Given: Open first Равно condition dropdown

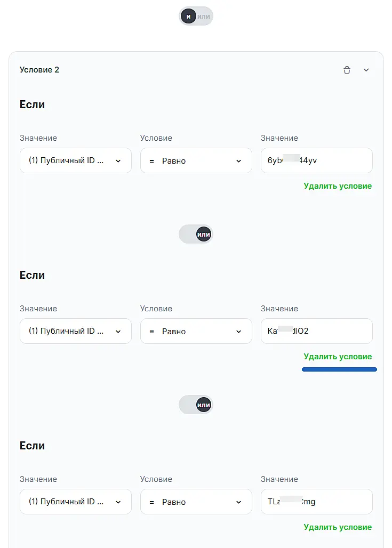Looking at the screenshot, I should 196,160.
